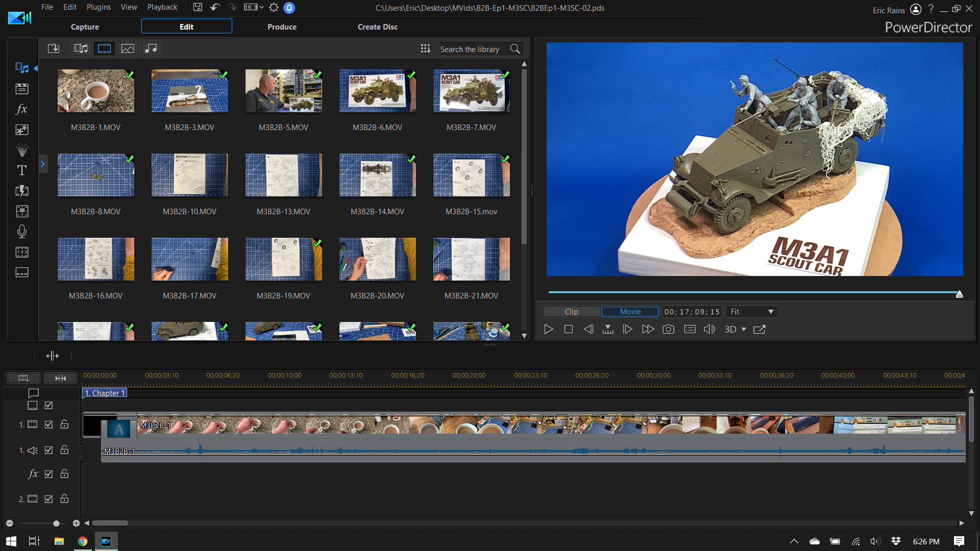Switch to the Create Disc tab

click(378, 27)
